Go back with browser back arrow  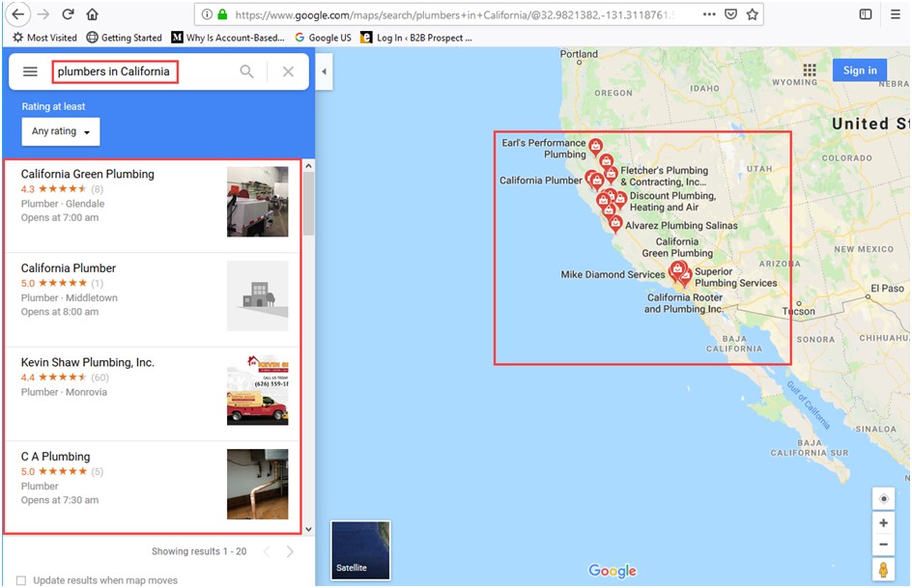coord(18,14)
